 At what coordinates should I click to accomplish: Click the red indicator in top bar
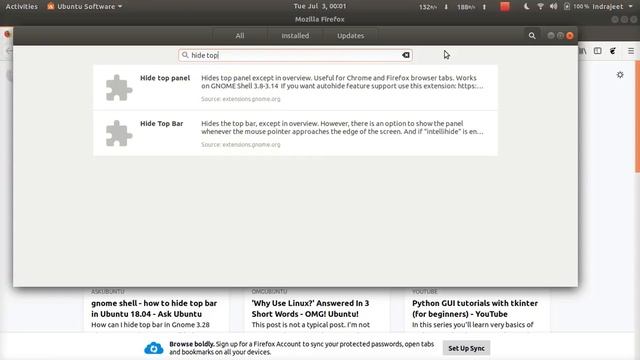pos(505,7)
